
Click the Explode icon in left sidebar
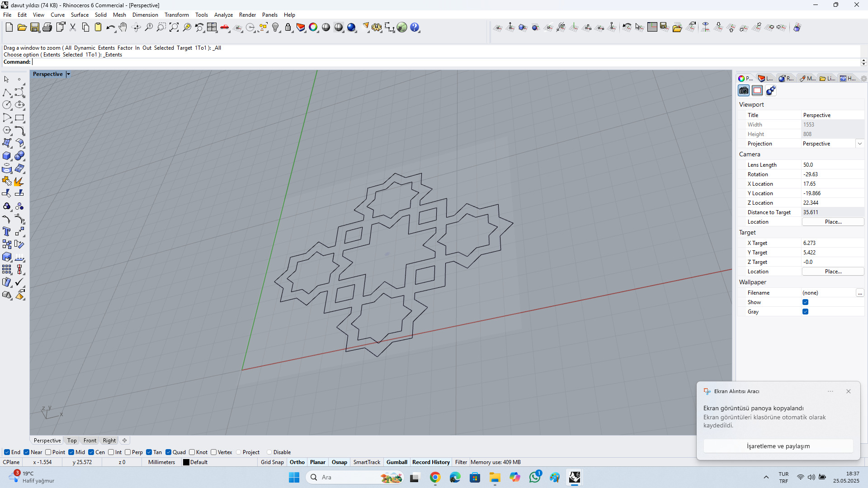click(x=19, y=181)
